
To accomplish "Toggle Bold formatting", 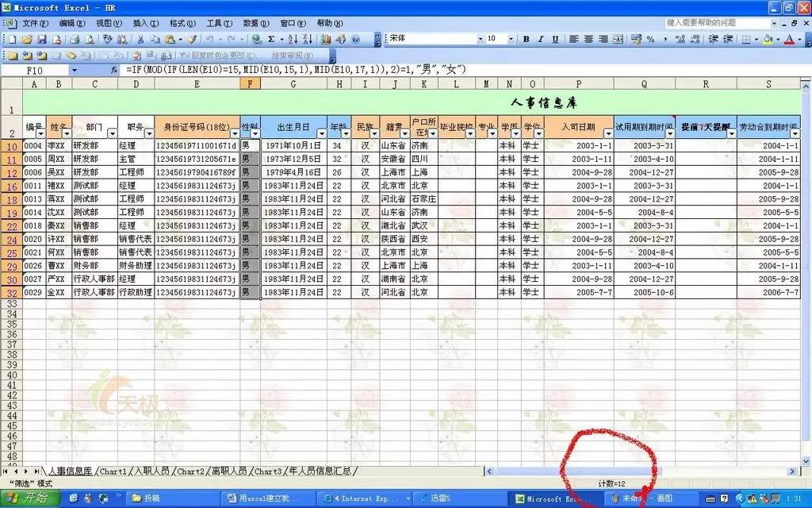I will coord(526,38).
